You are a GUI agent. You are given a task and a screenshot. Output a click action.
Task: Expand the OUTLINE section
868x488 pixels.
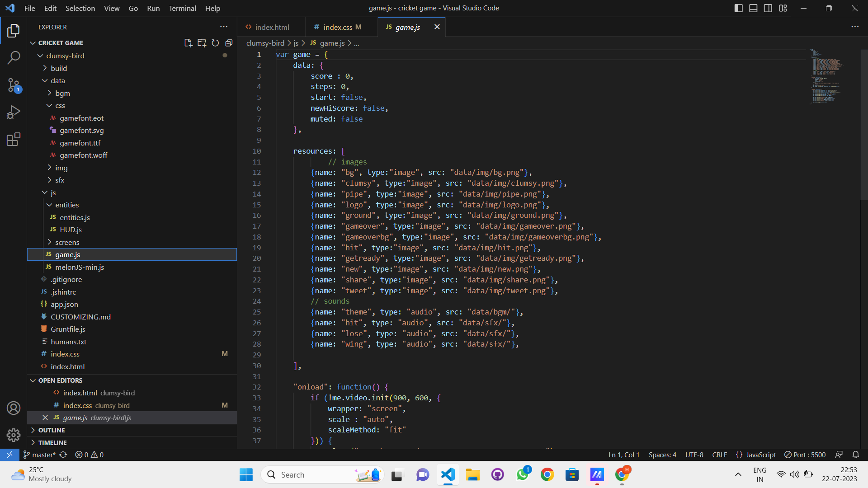[52, 430]
